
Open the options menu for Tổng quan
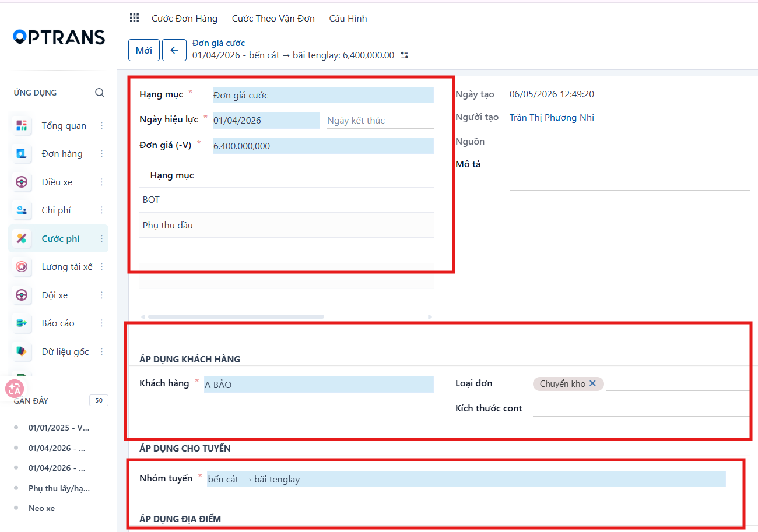tap(101, 125)
